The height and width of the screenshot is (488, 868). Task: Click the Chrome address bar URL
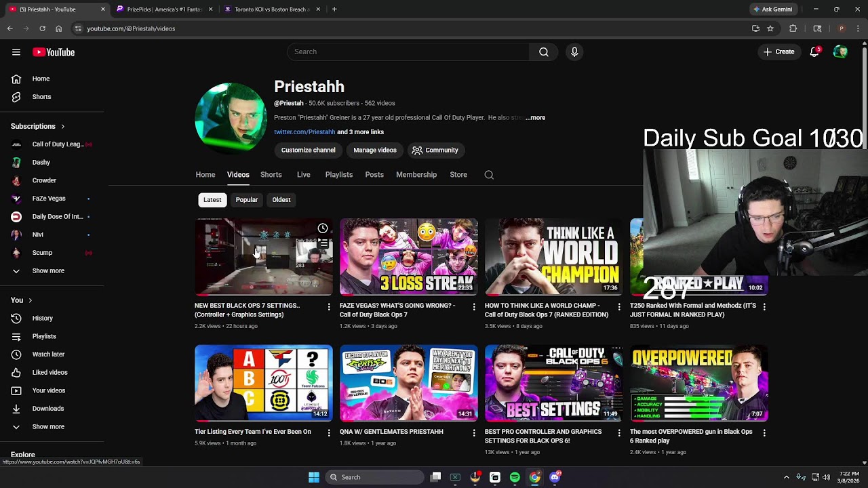131,28
